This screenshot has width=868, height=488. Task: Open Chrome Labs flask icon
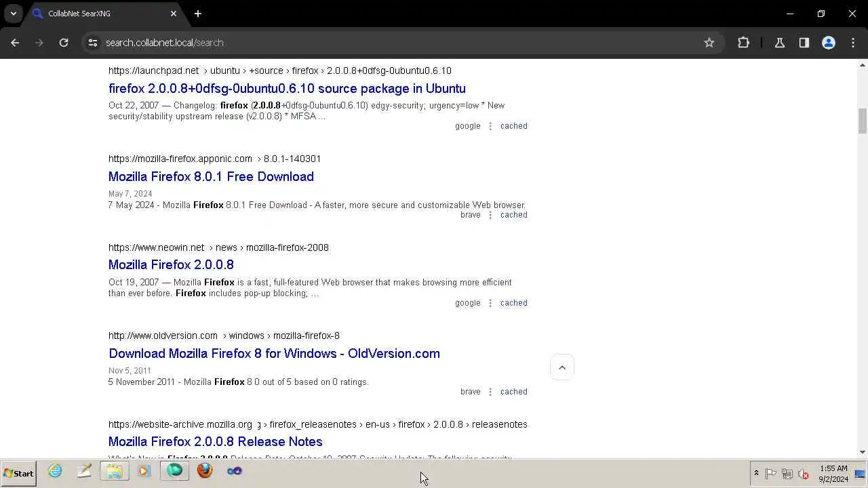tap(780, 43)
